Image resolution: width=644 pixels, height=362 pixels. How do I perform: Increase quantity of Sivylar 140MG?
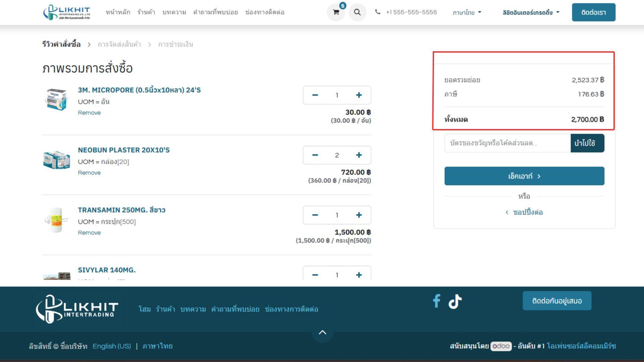359,275
